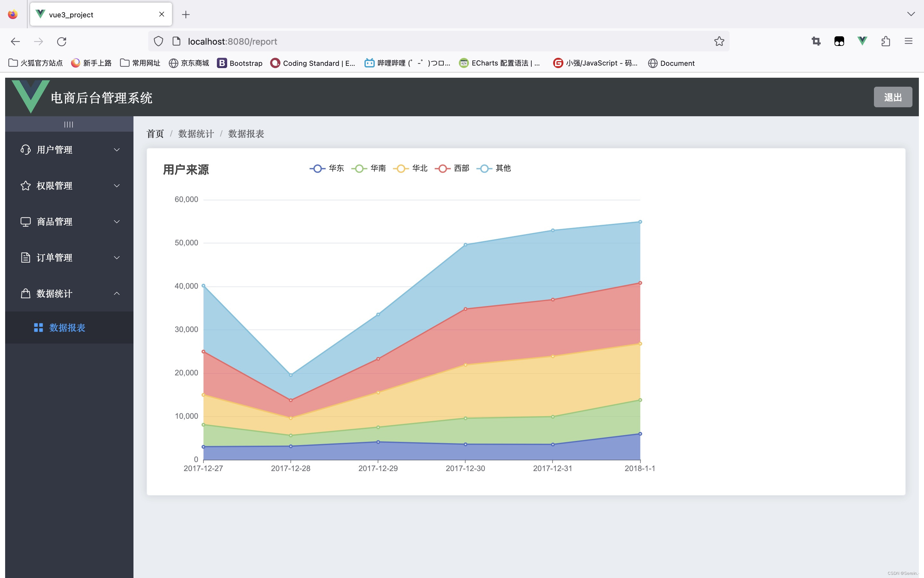
Task: Open a new tab with the plus button
Action: pos(186,14)
